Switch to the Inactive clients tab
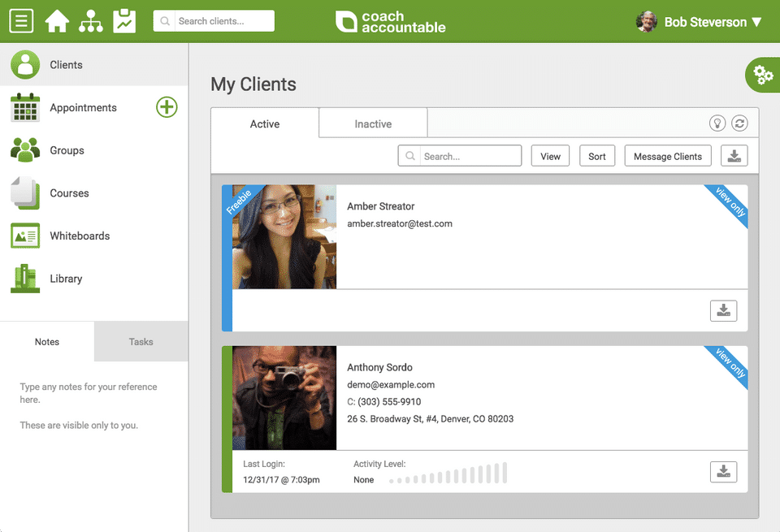 pyautogui.click(x=373, y=123)
